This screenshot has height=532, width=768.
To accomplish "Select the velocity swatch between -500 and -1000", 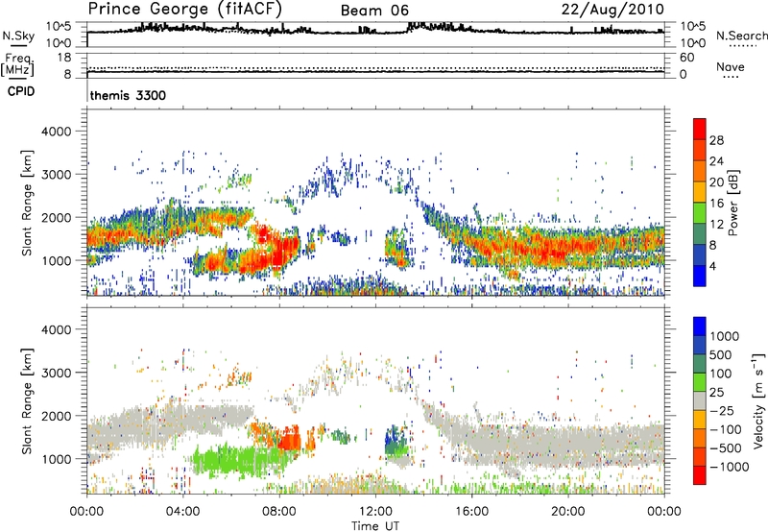I will [x=700, y=456].
